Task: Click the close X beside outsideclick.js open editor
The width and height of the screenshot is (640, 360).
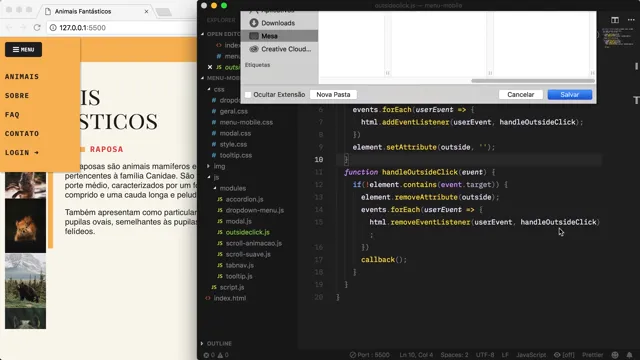Action: pyautogui.click(x=210, y=67)
